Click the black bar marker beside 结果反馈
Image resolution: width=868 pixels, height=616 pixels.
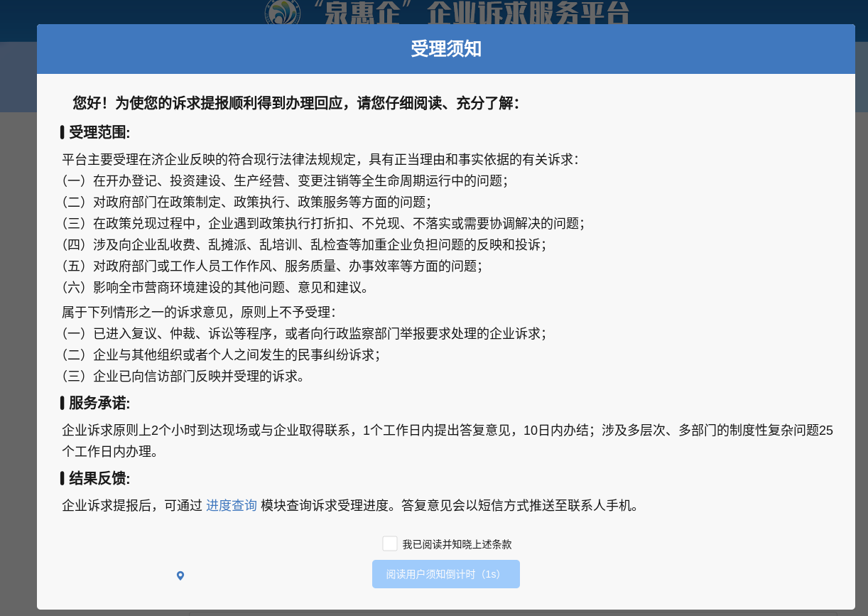coord(63,477)
